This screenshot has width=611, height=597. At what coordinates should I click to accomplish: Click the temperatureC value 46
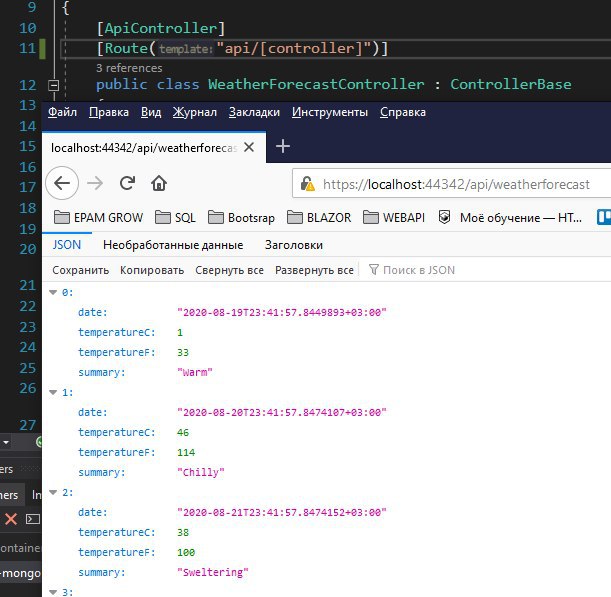coord(183,433)
